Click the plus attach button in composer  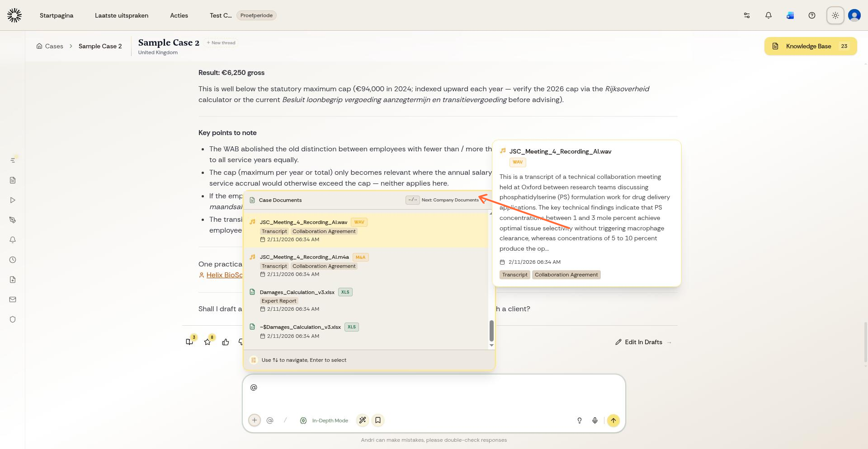[x=255, y=420]
